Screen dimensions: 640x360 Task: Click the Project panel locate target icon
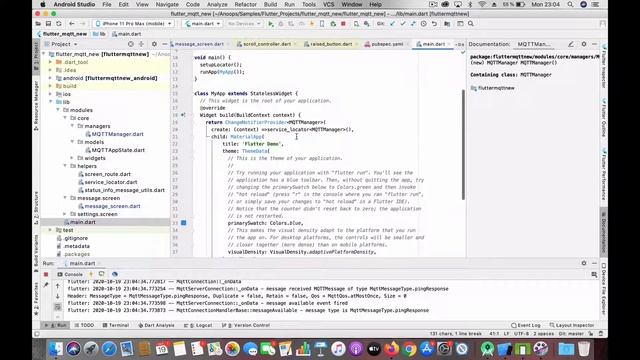(x=131, y=44)
